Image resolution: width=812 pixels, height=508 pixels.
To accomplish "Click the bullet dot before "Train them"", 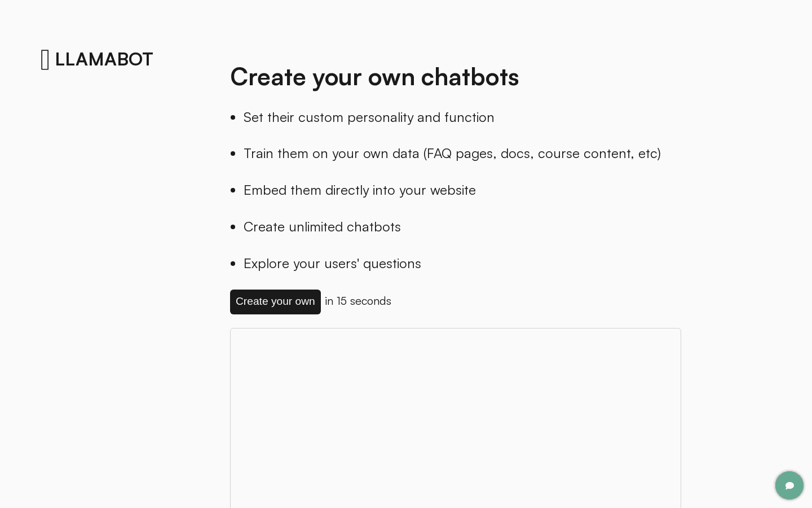I will [x=233, y=154].
